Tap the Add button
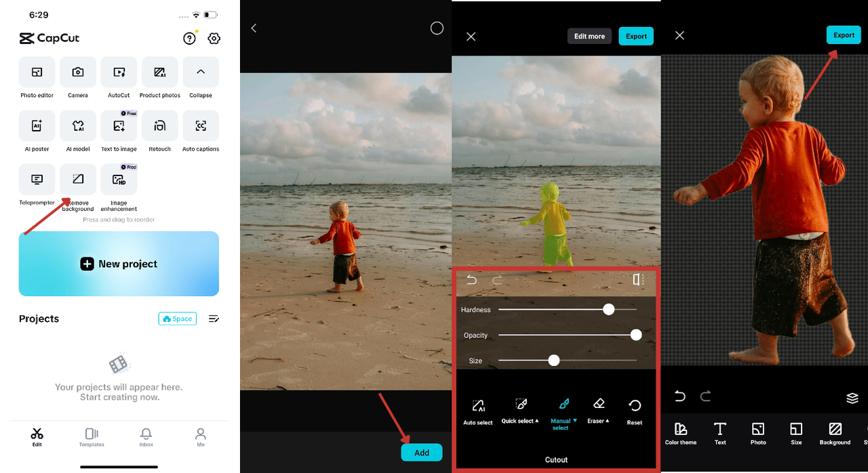868x473 pixels. tap(422, 453)
